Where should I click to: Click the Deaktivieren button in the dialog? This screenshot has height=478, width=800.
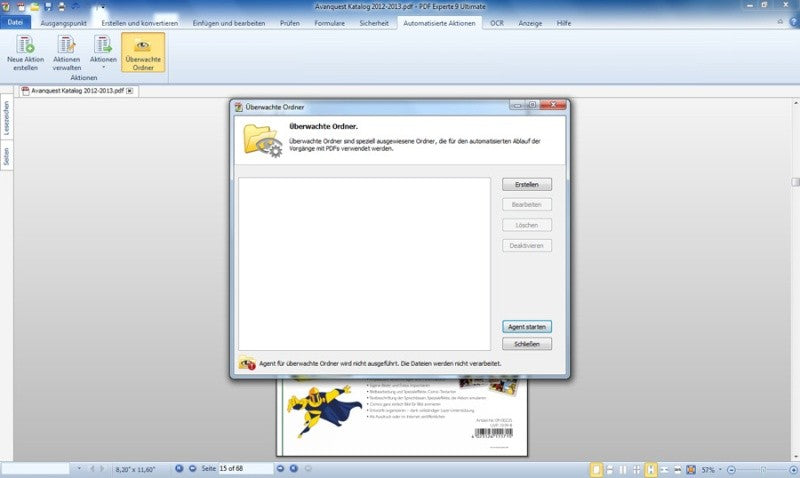[x=527, y=245]
